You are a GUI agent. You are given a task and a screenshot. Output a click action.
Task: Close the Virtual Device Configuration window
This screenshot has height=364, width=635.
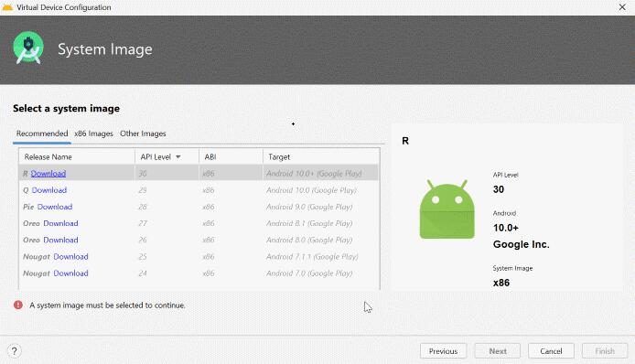pyautogui.click(x=622, y=7)
